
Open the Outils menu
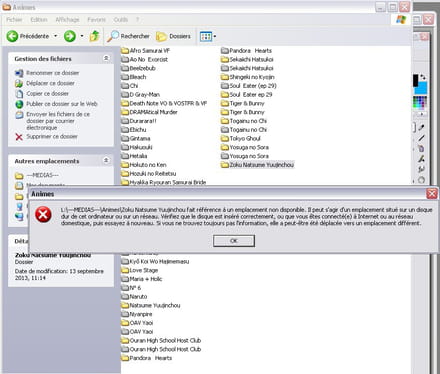(121, 20)
